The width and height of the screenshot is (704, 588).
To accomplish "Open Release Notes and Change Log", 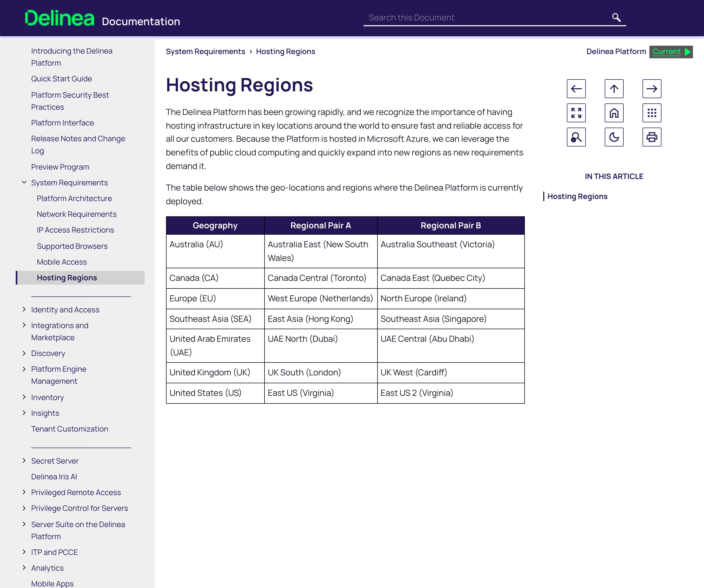I will [78, 145].
